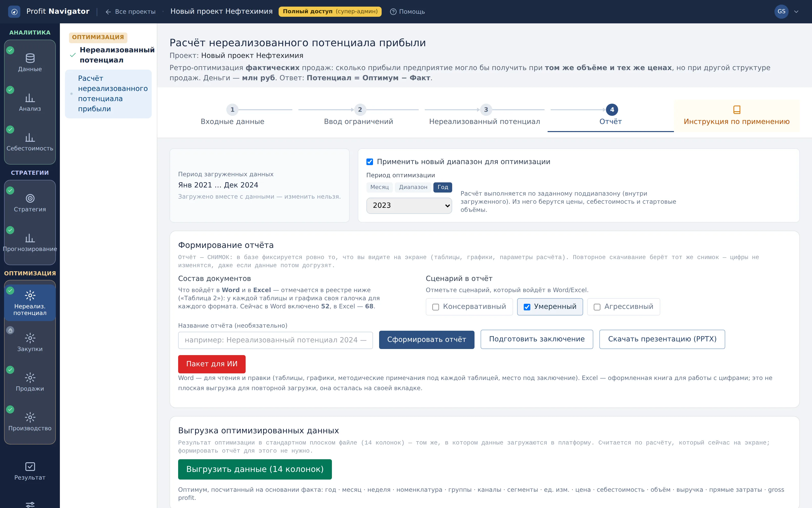Open the Продажи gear icon
The height and width of the screenshot is (508, 812).
pos(30,378)
